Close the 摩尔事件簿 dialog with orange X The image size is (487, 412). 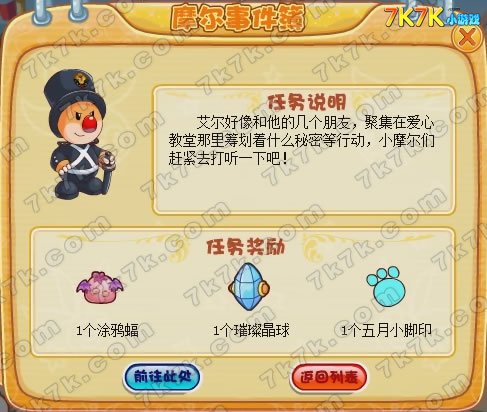click(467, 38)
